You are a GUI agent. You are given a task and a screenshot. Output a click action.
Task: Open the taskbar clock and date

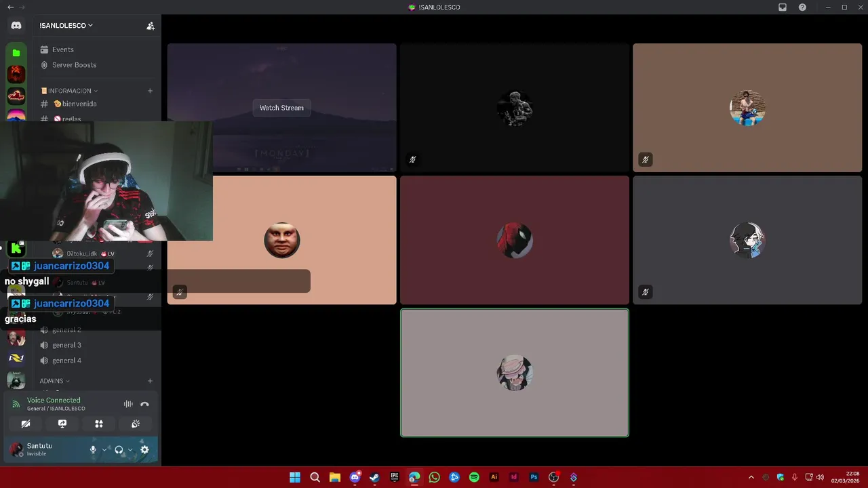click(x=847, y=477)
